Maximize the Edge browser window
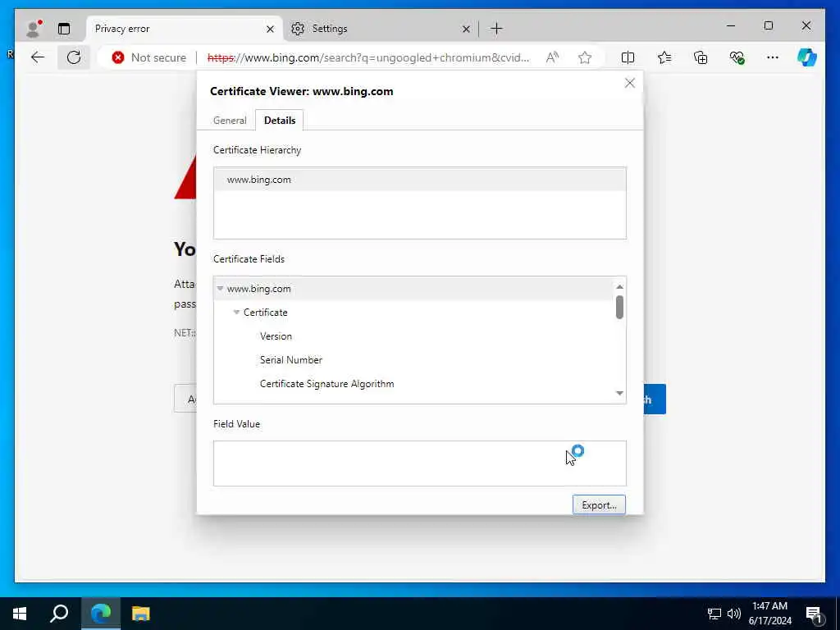 pos(769,25)
